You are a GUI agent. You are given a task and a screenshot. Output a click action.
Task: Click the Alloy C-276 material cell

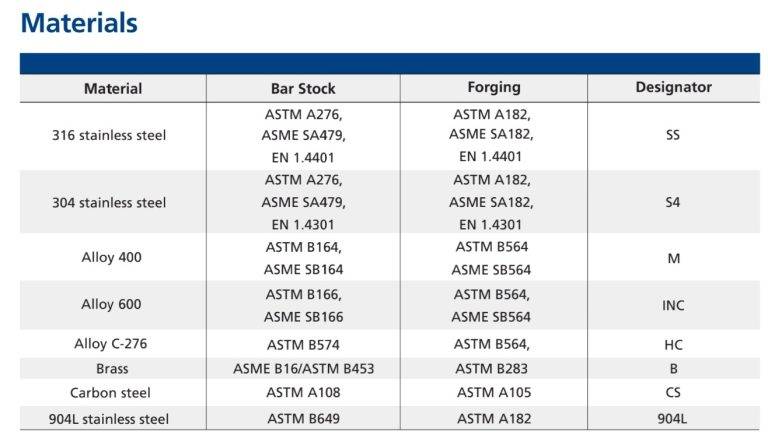112,344
